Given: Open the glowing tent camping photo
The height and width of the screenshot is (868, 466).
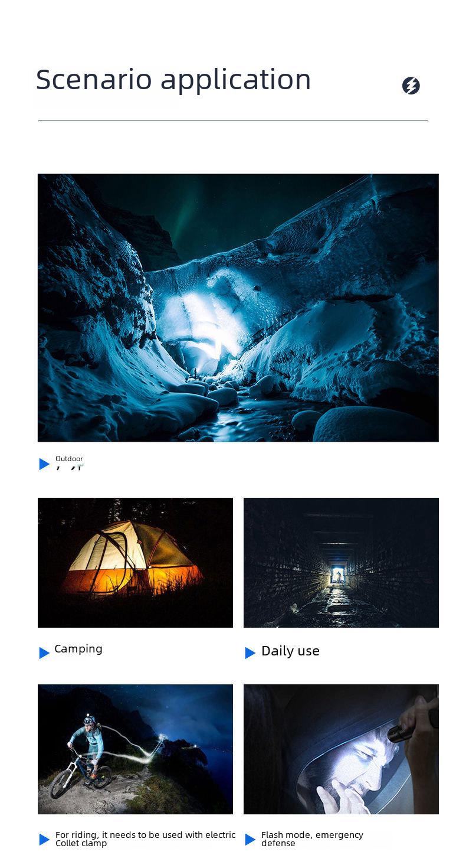Looking at the screenshot, I should pos(135,563).
